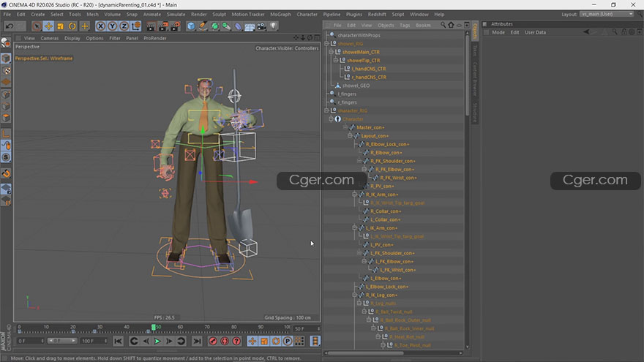Activate the Rotate tool in top toolbar
The height and width of the screenshot is (362, 644).
click(72, 26)
